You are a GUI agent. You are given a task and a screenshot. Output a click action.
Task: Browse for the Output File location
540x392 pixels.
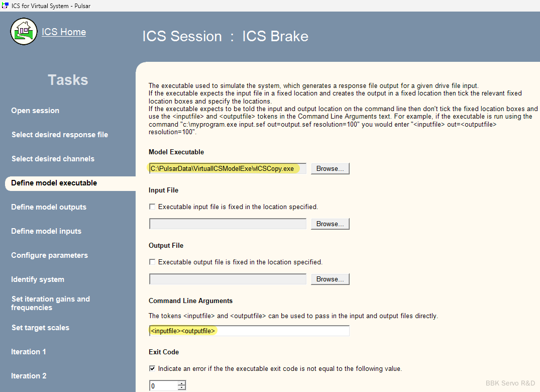tap(330, 279)
